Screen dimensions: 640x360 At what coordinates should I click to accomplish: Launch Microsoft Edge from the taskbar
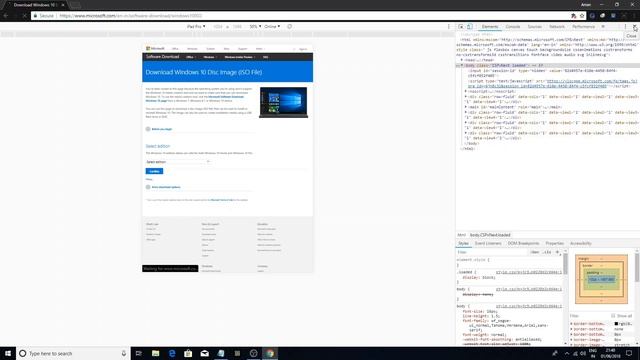click(172, 353)
